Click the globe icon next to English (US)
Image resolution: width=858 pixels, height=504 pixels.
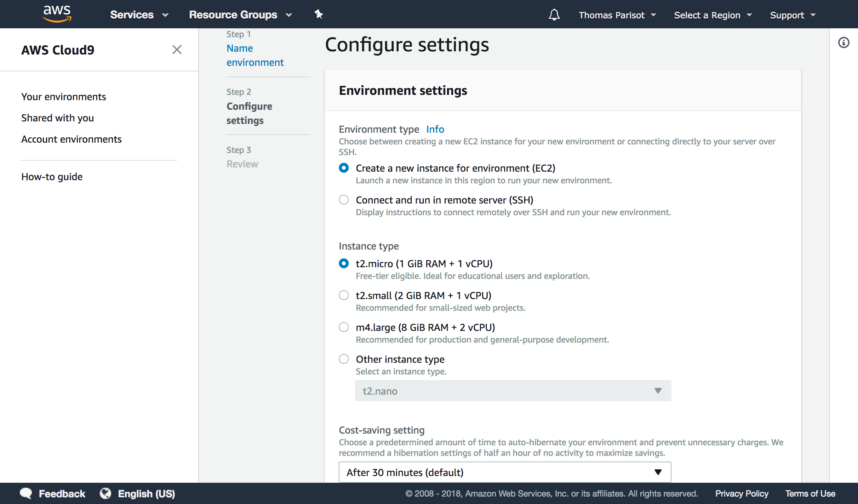coord(105,493)
